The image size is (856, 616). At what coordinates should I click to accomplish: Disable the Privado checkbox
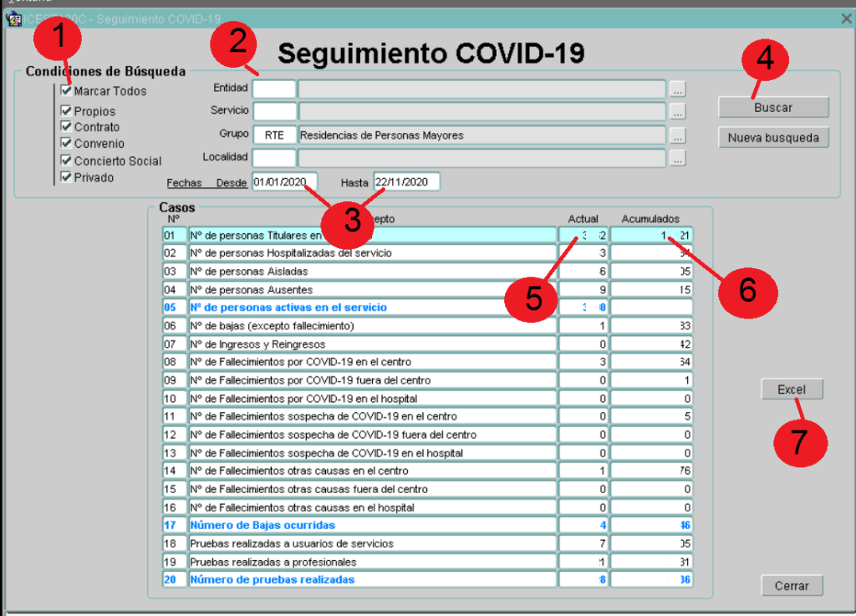point(67,176)
